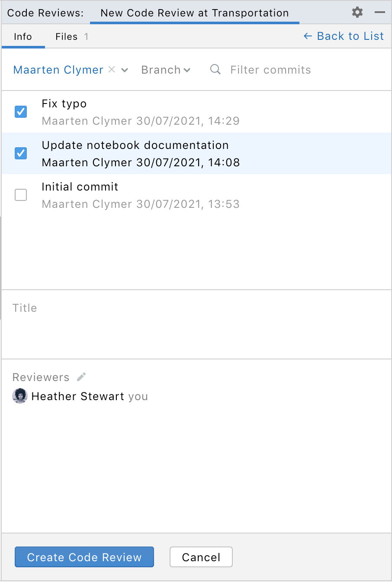This screenshot has height=582, width=392.
Task: Select the Info tab
Action: [x=23, y=37]
